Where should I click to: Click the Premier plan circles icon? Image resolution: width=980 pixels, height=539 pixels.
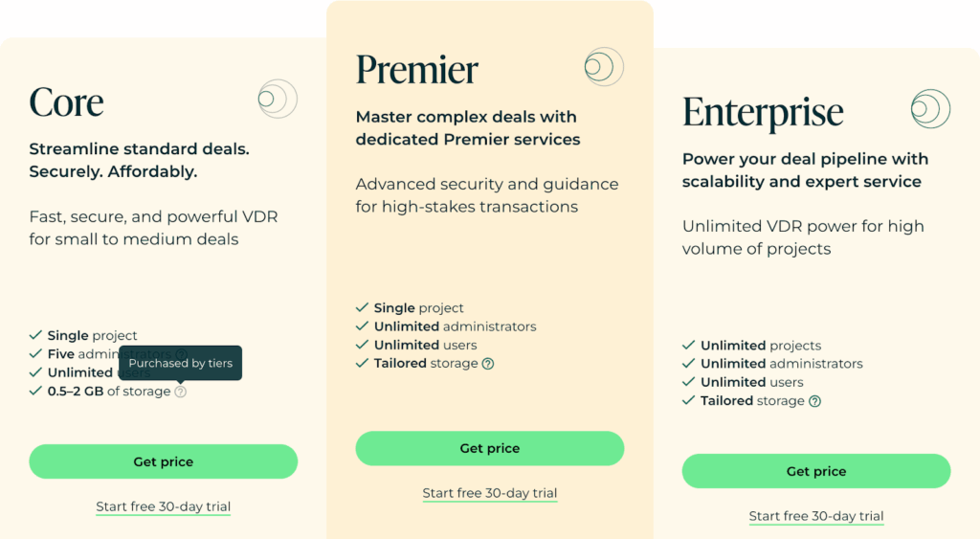[x=603, y=66]
